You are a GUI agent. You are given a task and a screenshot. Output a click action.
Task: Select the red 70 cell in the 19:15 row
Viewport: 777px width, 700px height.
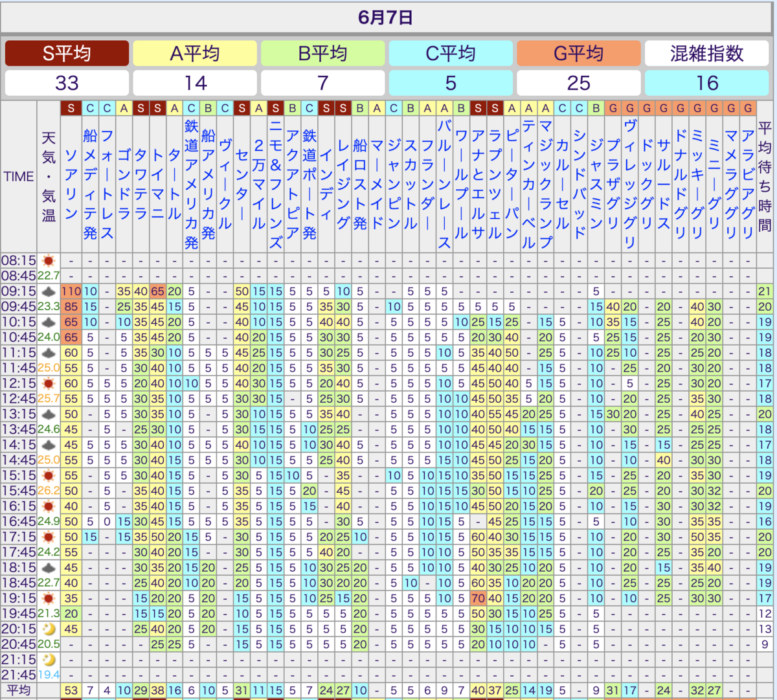point(478,599)
